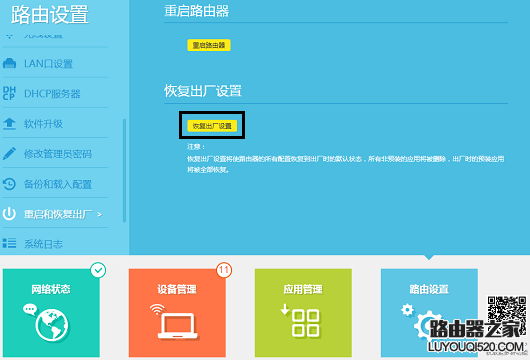Open the 网络状态 tile
The height and width of the screenshot is (360, 530).
pos(51,313)
